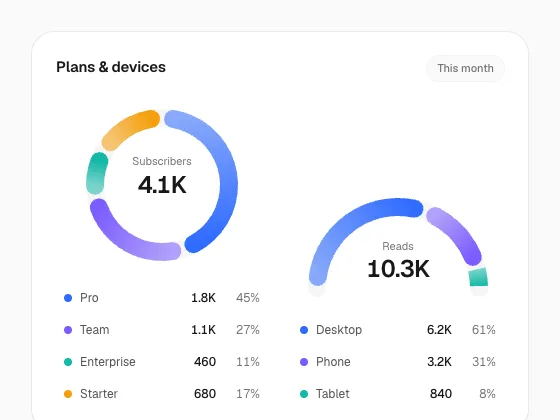The image size is (560, 420).
Task: Click the purple dot next to Team
Action: click(68, 330)
